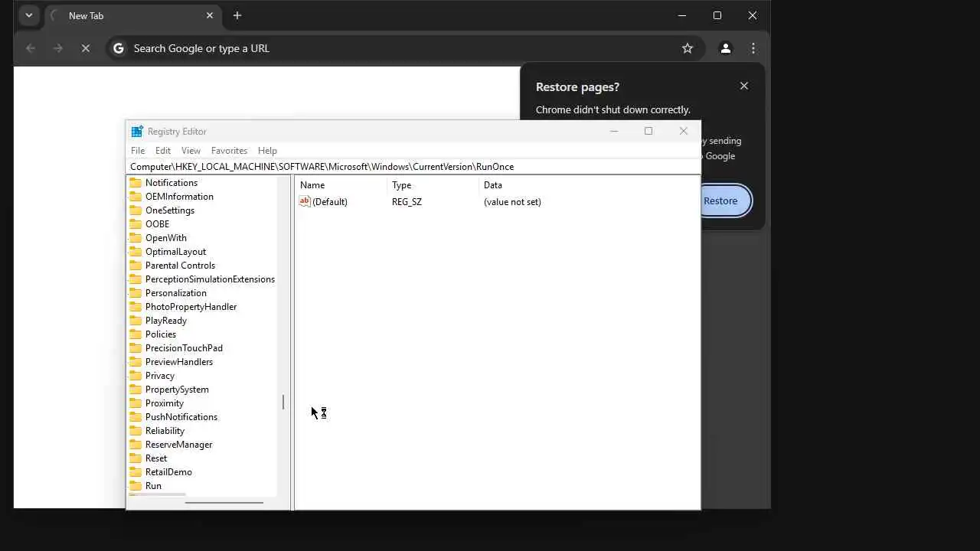Click the PerceptionSimulationExtensions folder icon
Image resolution: width=980 pixels, height=551 pixels.
[136, 279]
